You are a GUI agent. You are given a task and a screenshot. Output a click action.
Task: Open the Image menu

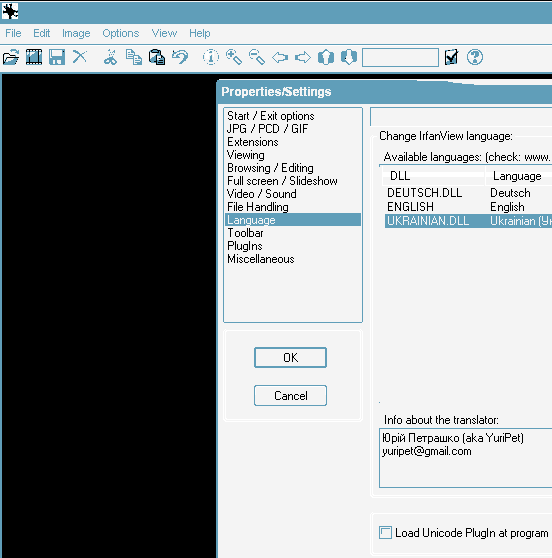(x=76, y=33)
